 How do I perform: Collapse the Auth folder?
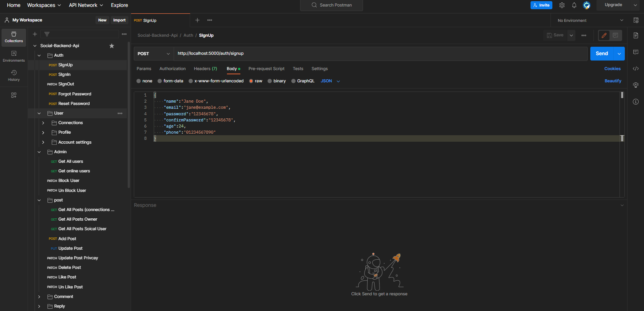(39, 56)
